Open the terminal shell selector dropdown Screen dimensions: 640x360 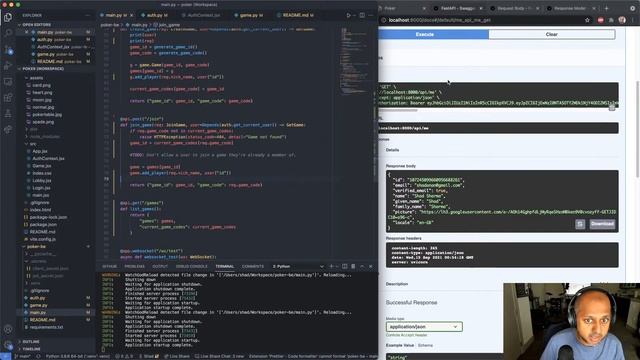pos(298,266)
